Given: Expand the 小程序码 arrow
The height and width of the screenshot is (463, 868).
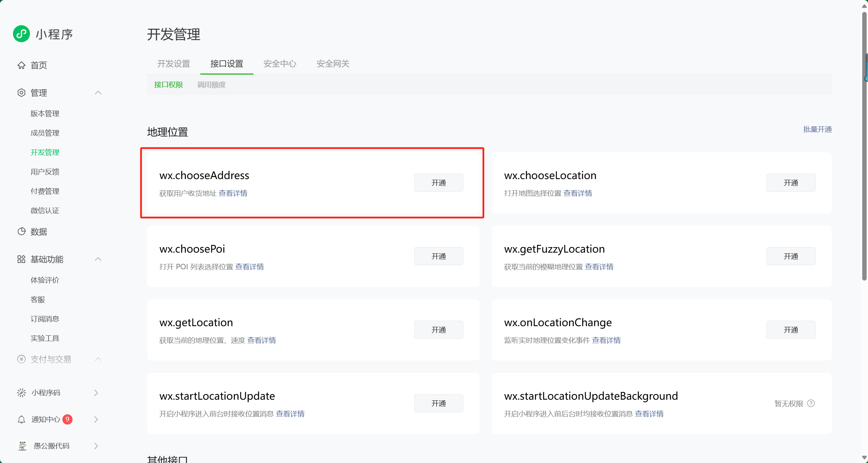Looking at the screenshot, I should tap(96, 393).
